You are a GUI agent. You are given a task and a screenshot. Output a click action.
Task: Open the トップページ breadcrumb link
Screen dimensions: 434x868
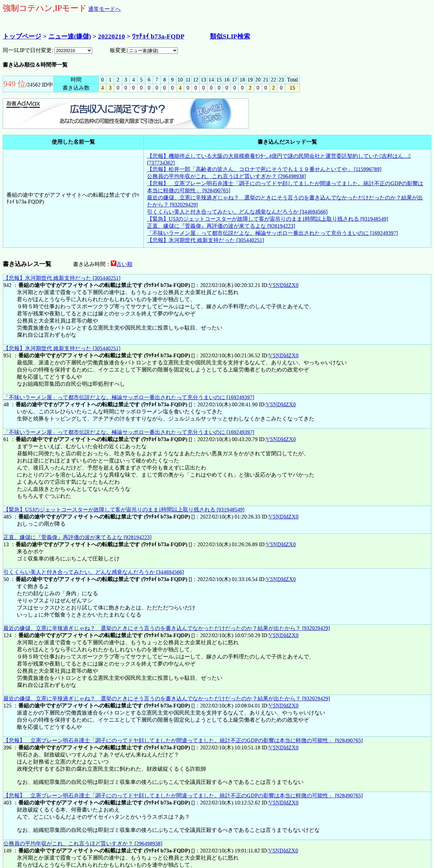22,37
